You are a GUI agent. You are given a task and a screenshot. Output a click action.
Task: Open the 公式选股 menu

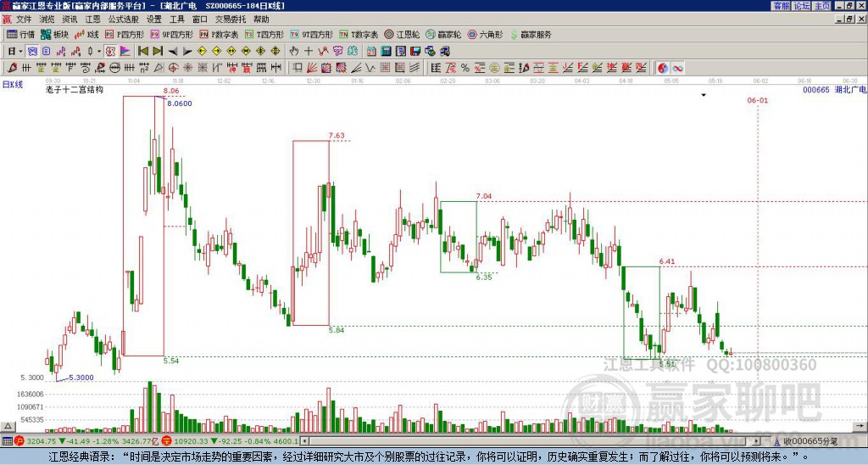click(123, 20)
